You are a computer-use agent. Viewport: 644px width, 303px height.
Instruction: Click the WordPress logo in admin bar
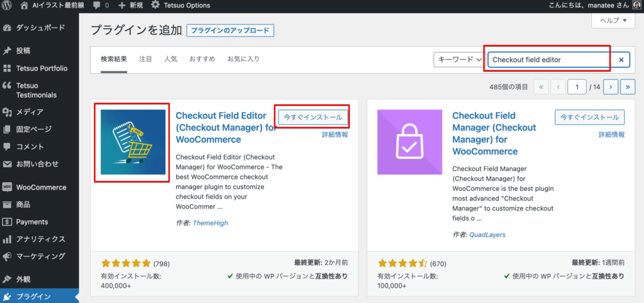click(x=8, y=5)
